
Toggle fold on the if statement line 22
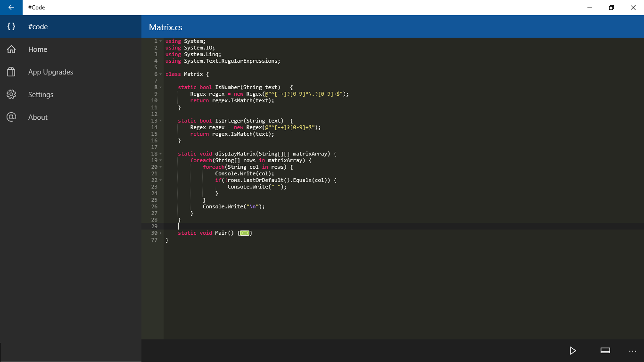pos(159,180)
